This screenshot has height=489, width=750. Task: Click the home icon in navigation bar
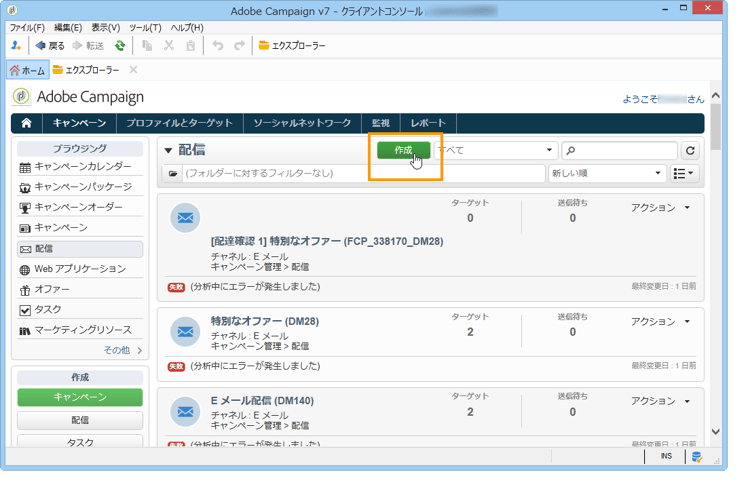(x=26, y=123)
